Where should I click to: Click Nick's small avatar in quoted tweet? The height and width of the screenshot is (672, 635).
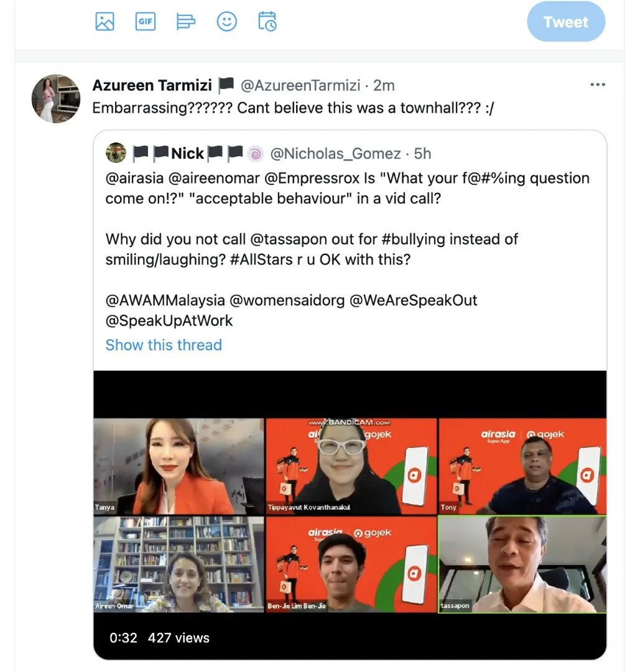click(x=116, y=153)
